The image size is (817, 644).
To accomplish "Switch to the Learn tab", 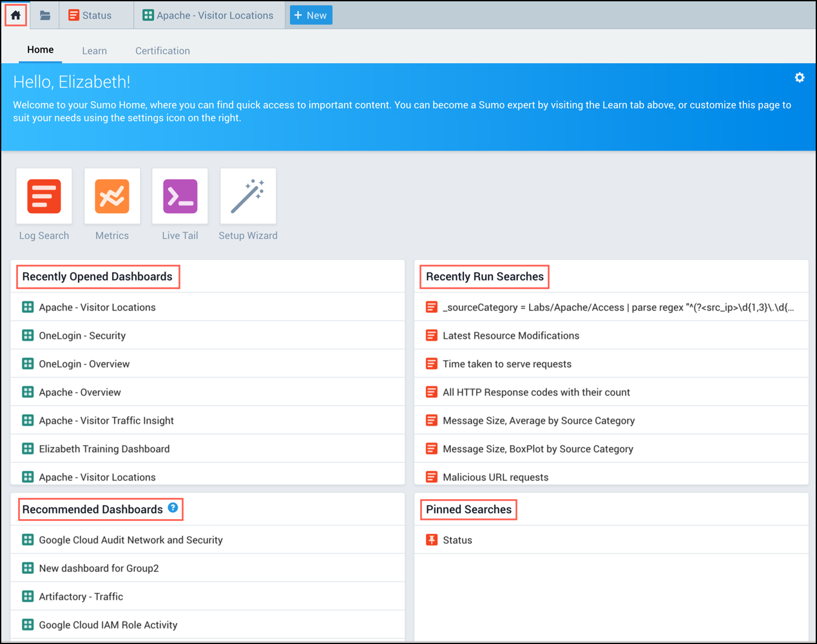I will click(x=94, y=51).
